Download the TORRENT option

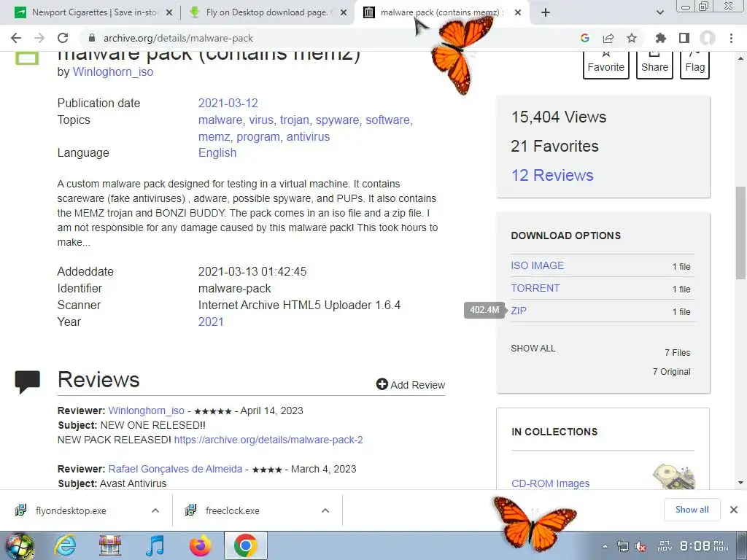535,288
